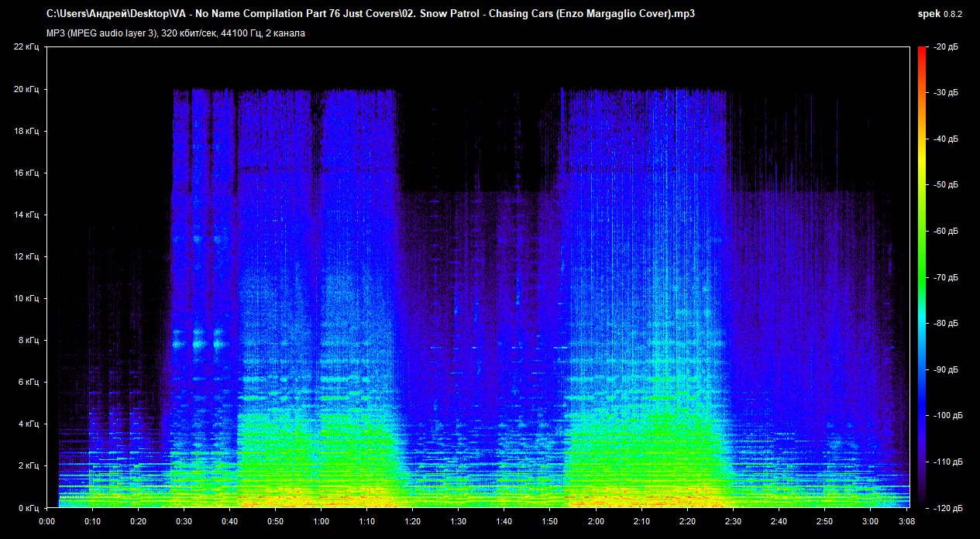980x539 pixels.
Task: Select the 8 кГц axis label
Action: [x=28, y=340]
